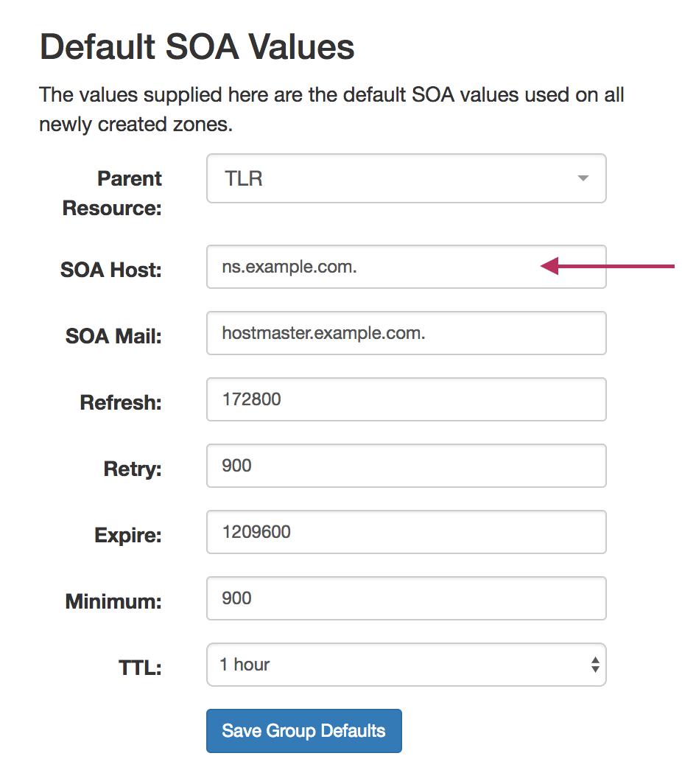
Task: Click the Save Group Defaults button
Action: (303, 731)
